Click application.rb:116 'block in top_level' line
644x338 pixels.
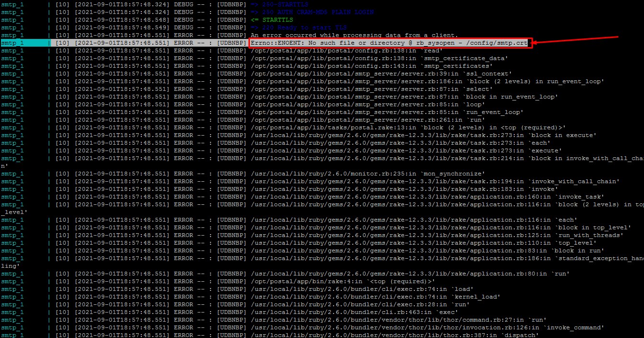pyautogui.click(x=441, y=227)
